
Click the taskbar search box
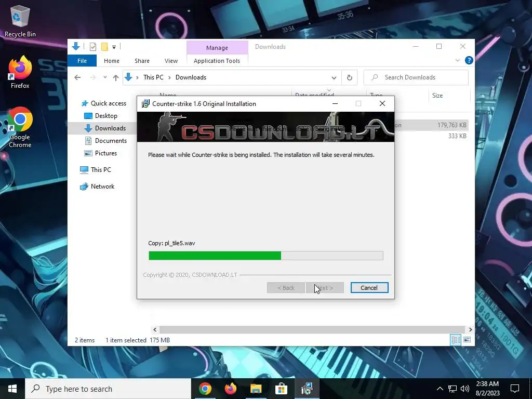click(108, 389)
